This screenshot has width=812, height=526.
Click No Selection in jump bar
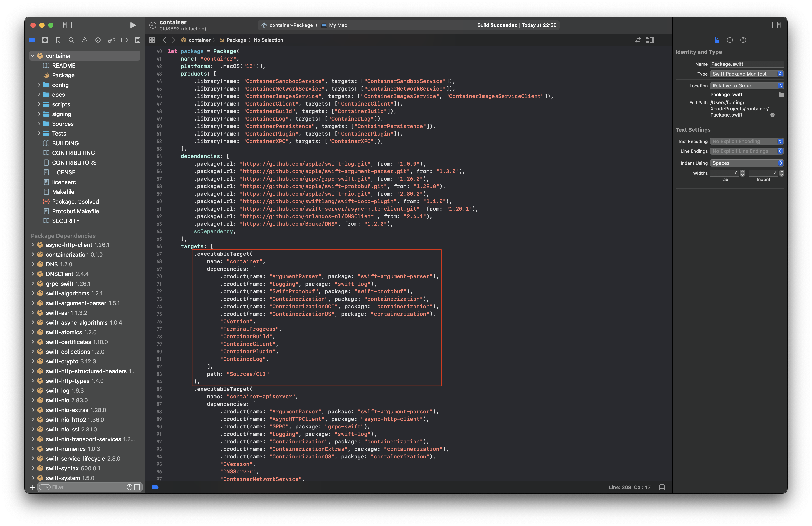268,40
